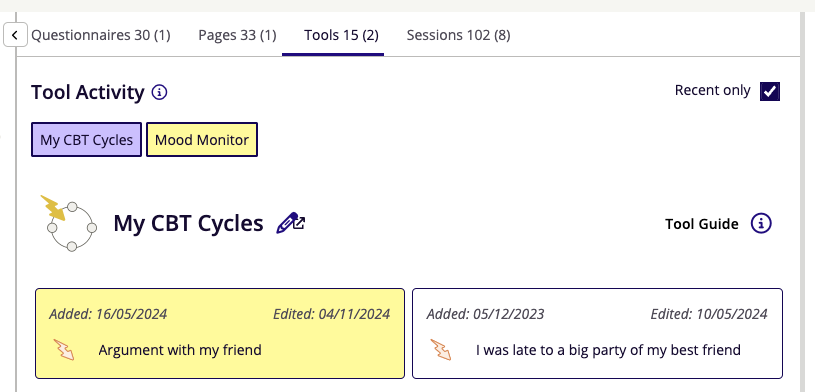Toggle the Mood Monitor filter chip

pos(202,139)
